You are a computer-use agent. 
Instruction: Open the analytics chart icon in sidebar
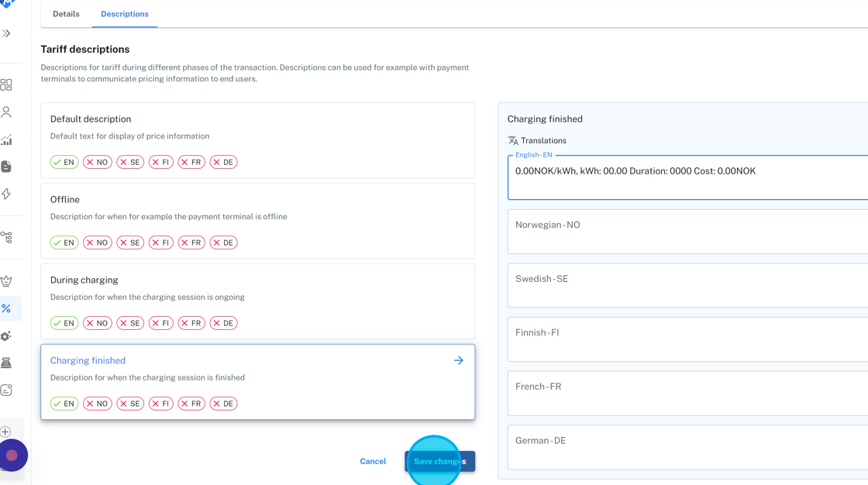pyautogui.click(x=6, y=140)
